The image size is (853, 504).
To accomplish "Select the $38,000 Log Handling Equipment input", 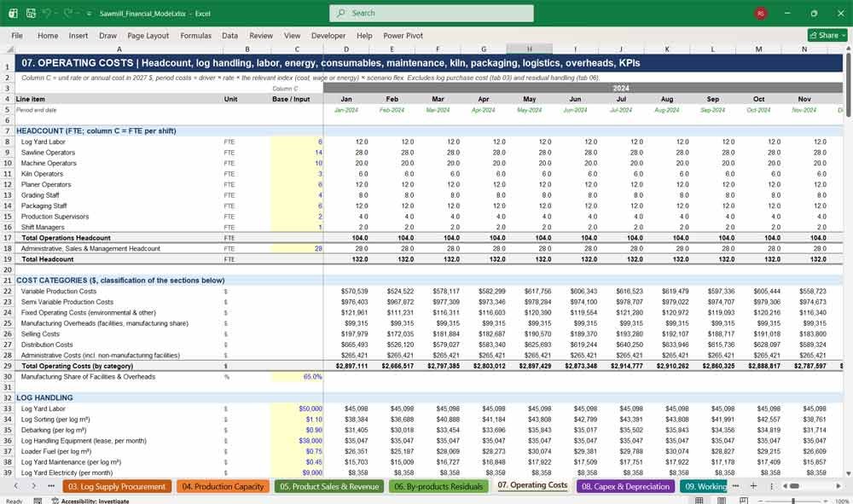I will [x=297, y=441].
